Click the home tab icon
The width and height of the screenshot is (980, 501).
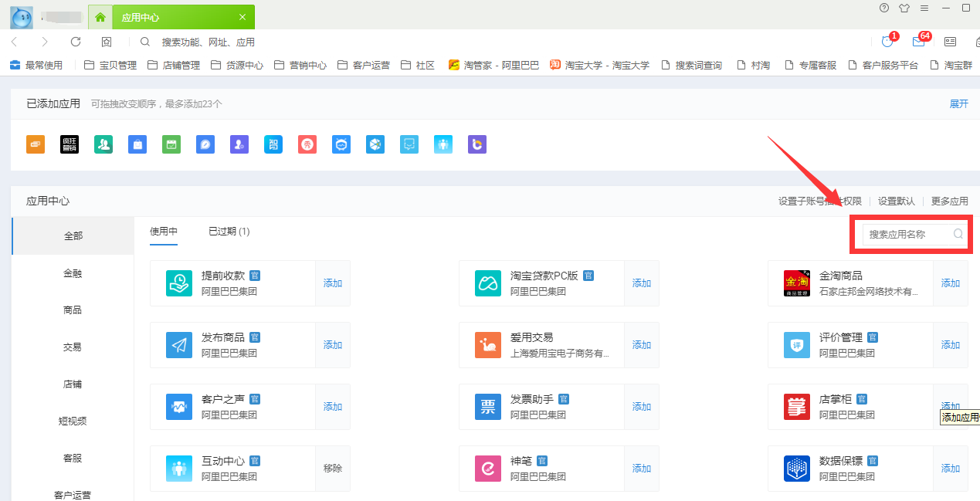pyautogui.click(x=100, y=17)
